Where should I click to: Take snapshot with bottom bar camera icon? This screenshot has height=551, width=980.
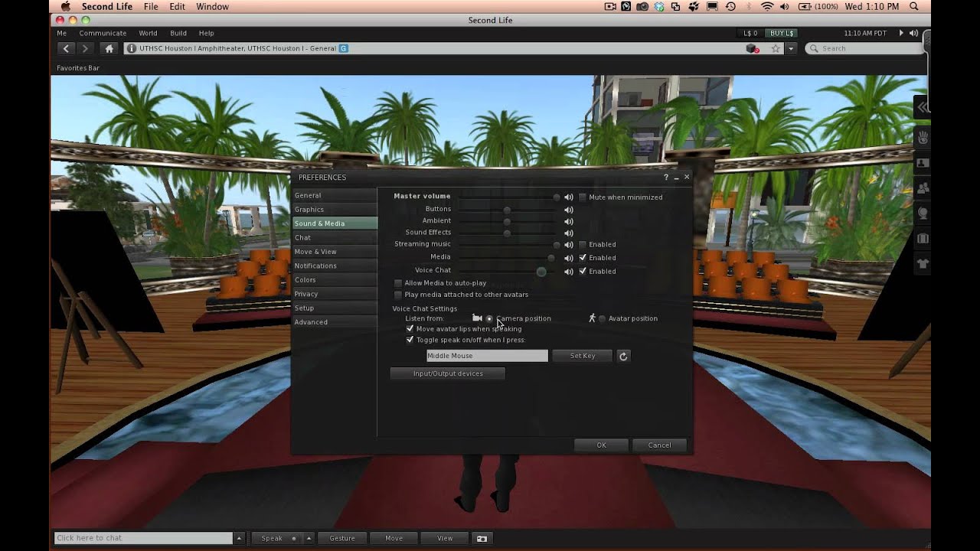(x=482, y=538)
